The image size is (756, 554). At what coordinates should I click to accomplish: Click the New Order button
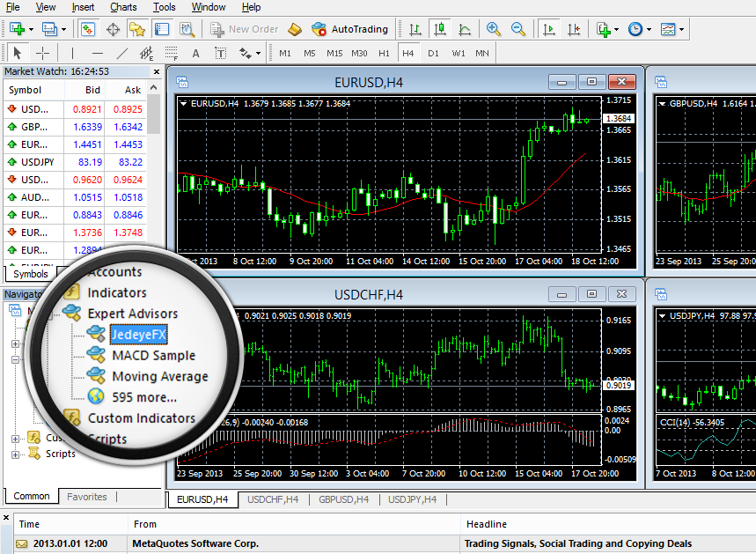[248, 28]
